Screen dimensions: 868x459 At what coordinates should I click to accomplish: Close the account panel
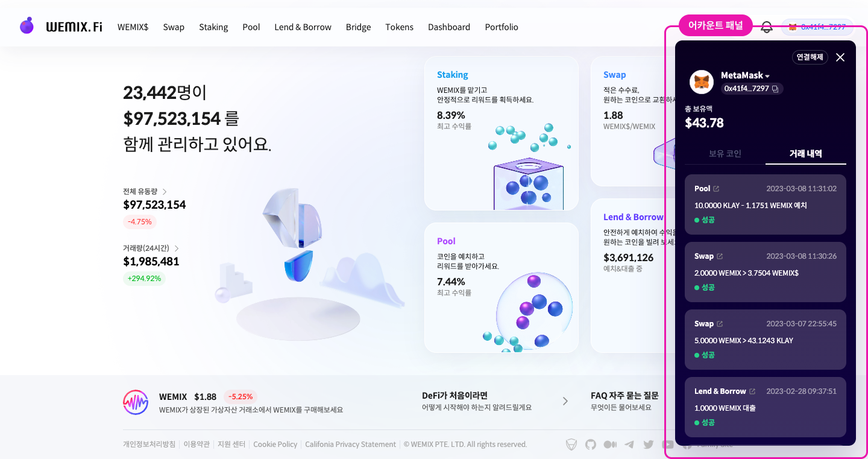click(840, 57)
